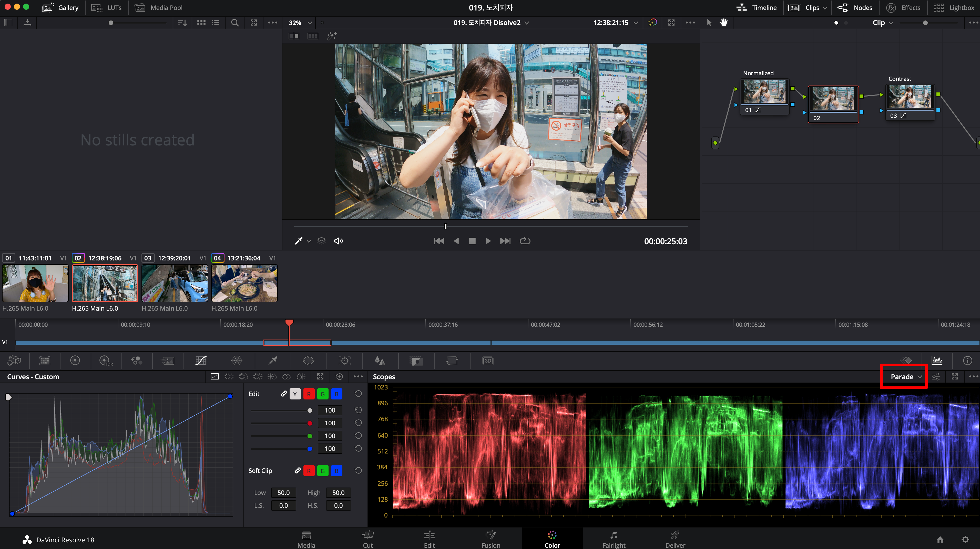
Task: Open the Qualifier eyedropper palette
Action: click(273, 361)
